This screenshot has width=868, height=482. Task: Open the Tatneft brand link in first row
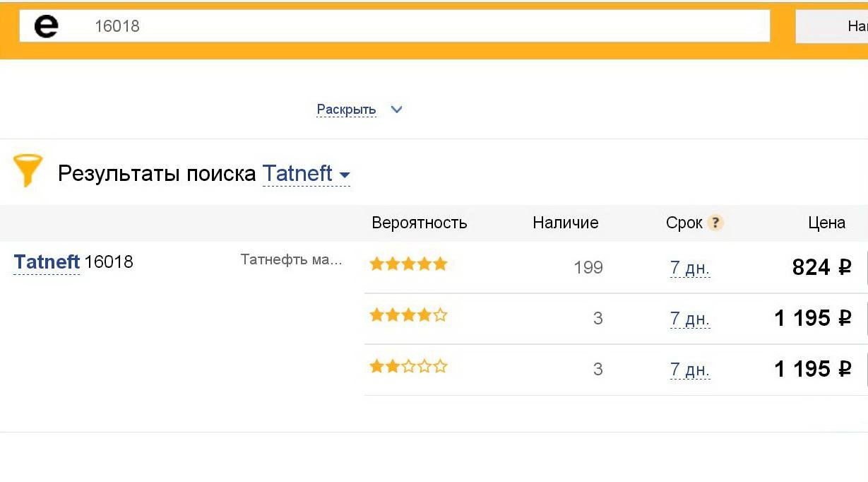click(47, 262)
